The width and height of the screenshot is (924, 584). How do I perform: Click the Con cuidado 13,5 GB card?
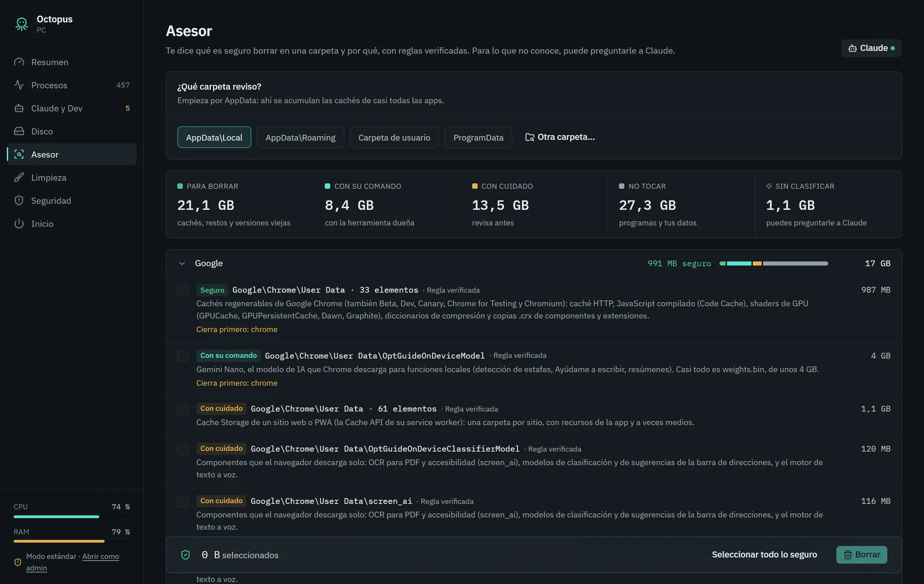pyautogui.click(x=534, y=204)
